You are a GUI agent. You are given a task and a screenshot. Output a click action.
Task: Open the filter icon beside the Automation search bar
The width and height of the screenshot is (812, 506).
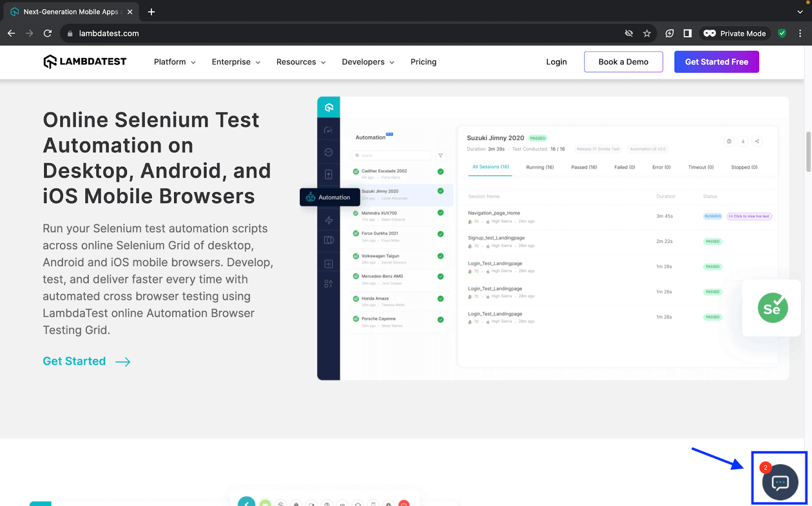(440, 155)
